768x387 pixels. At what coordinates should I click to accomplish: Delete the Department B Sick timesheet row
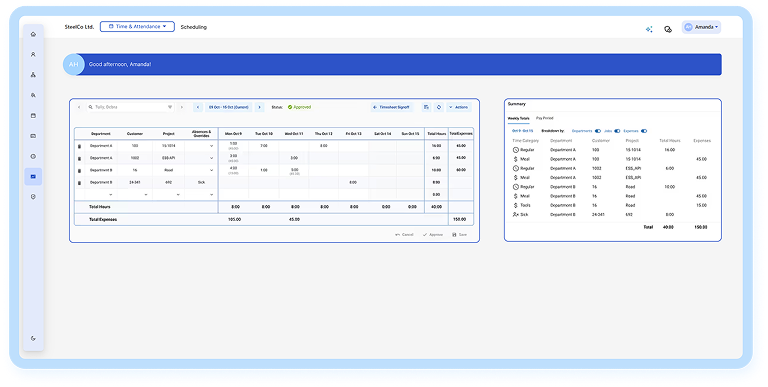(x=79, y=183)
